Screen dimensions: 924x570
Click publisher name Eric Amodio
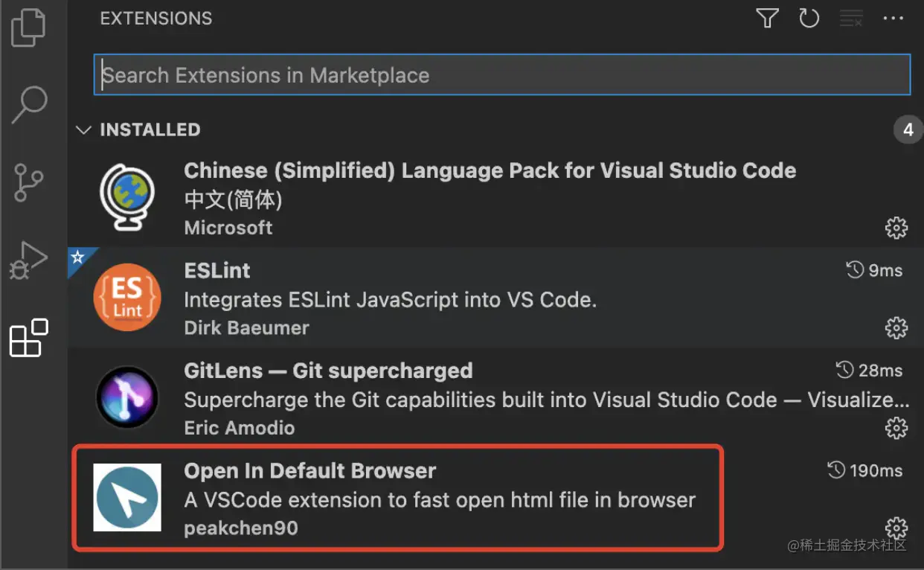click(x=240, y=428)
